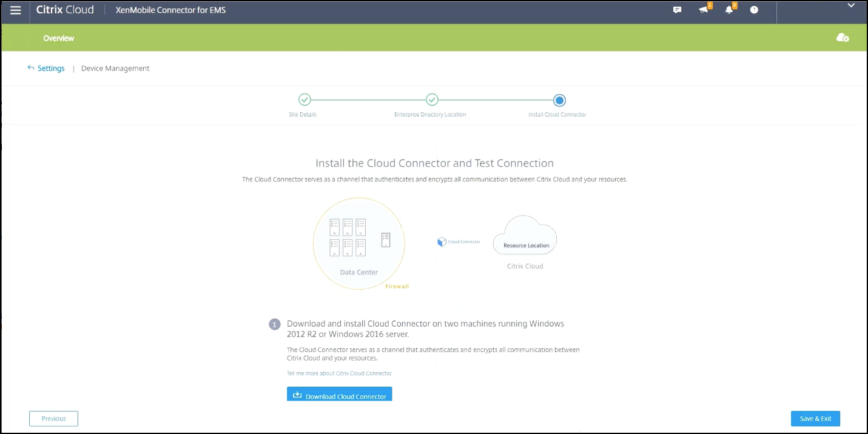This screenshot has height=434, width=868.
Task: Open the megaphone announcements icon
Action: [x=704, y=10]
